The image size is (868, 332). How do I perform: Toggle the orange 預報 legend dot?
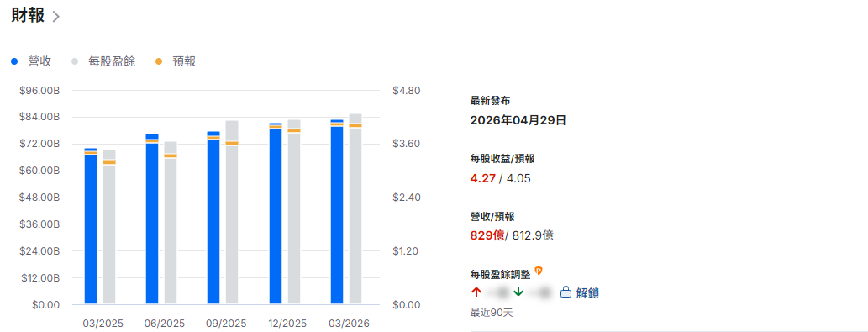(160, 62)
